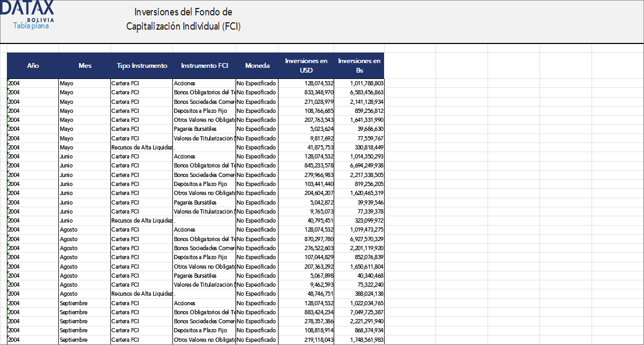The height and width of the screenshot is (345, 644).
Task: Select cell with value 1,650,611,804
Action: tap(360, 267)
